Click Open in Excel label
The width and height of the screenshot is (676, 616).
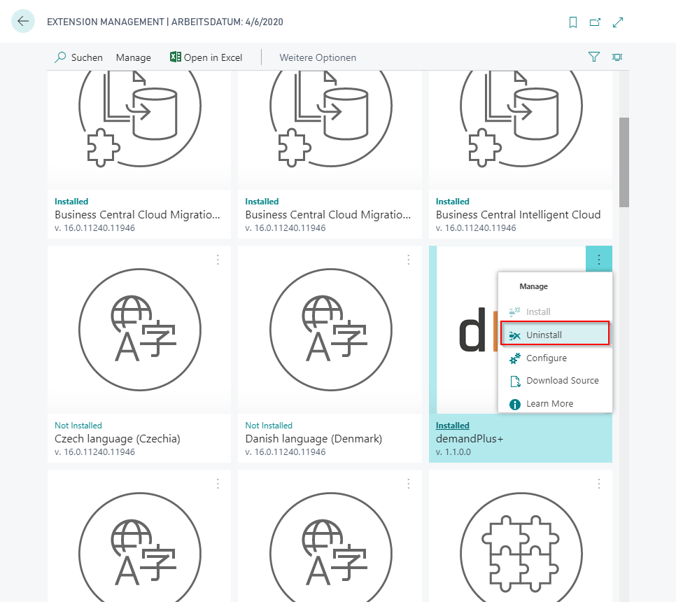[x=213, y=57]
